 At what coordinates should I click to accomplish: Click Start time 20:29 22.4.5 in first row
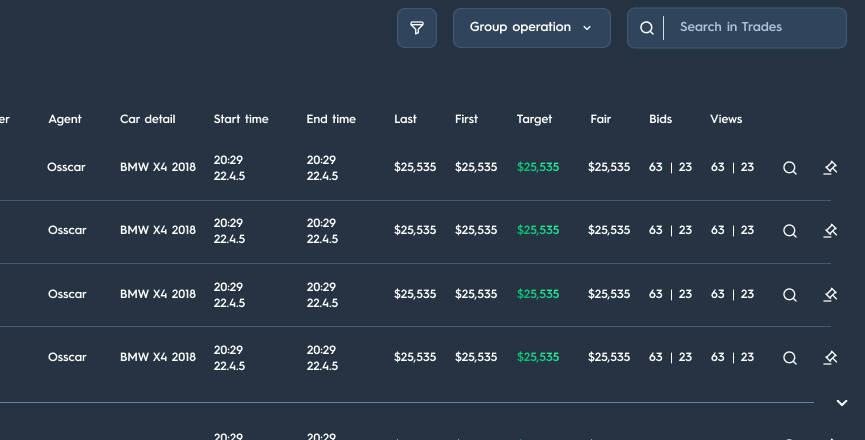(x=229, y=168)
